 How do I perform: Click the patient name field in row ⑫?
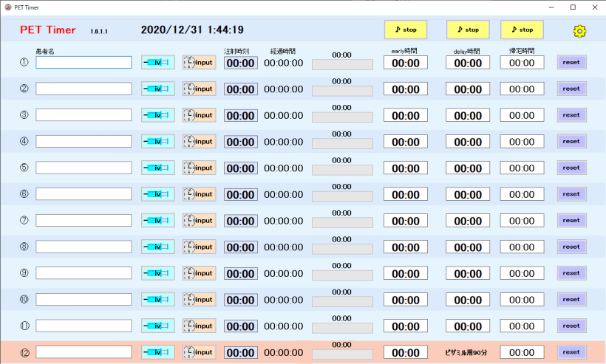click(x=84, y=352)
